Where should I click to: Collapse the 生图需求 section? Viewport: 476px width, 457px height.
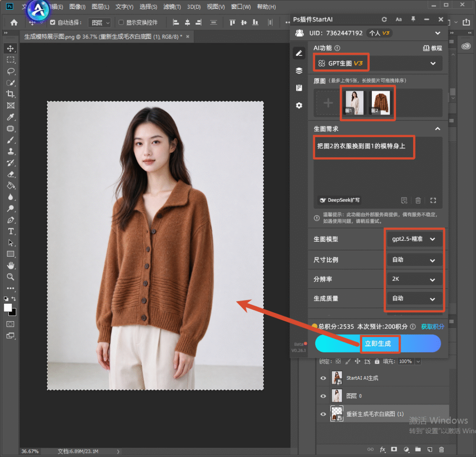tap(437, 129)
